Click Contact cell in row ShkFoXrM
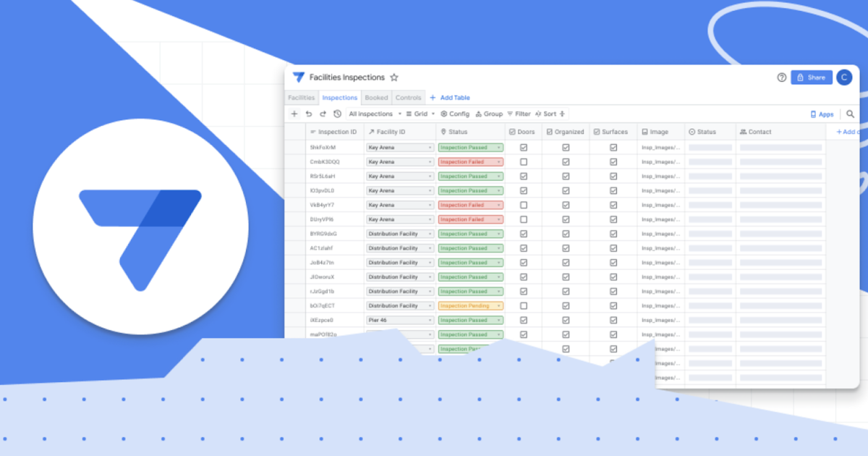The height and width of the screenshot is (456, 868). pyautogui.click(x=781, y=148)
